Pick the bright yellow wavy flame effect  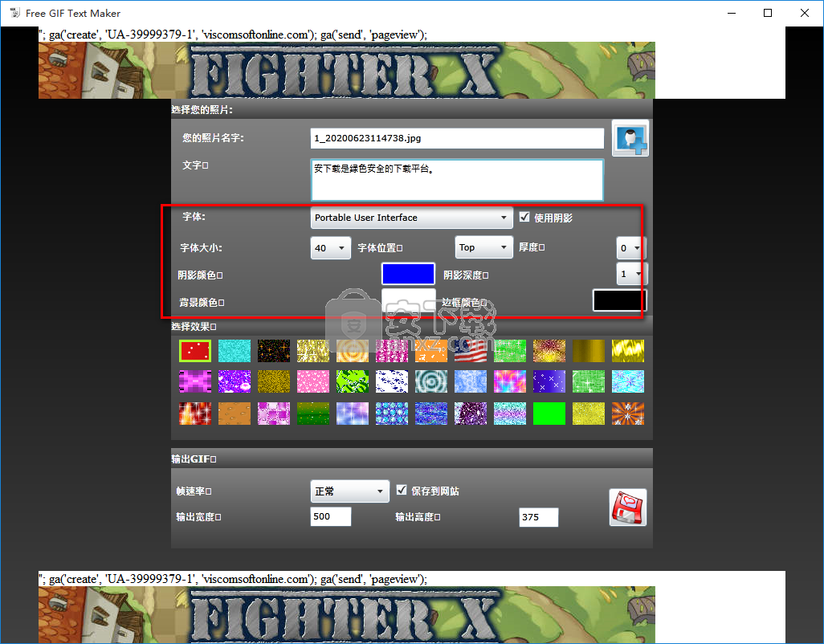pos(628,351)
